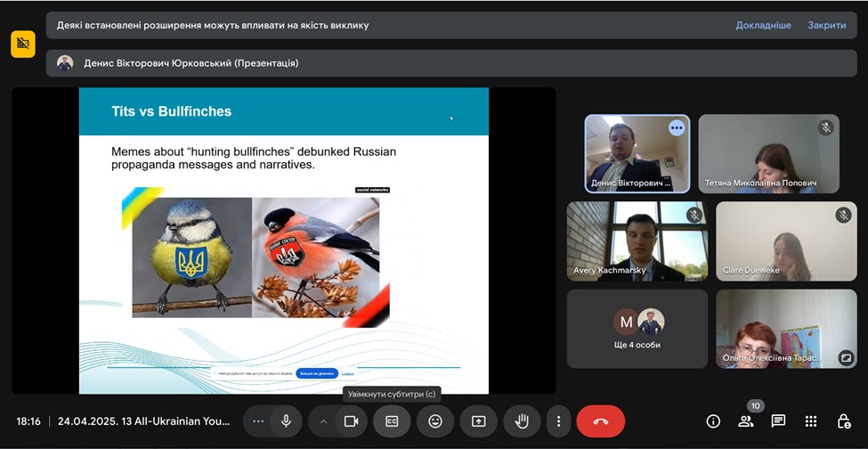
Task: Open options on Денис Вікторович's video tile
Action: (677, 128)
